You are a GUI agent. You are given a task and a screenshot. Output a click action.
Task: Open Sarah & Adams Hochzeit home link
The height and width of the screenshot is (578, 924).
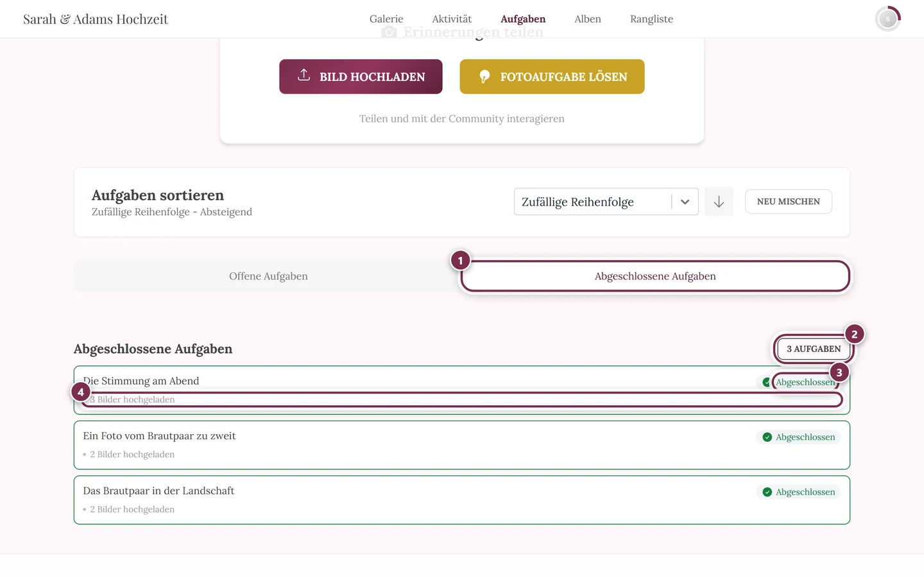96,19
